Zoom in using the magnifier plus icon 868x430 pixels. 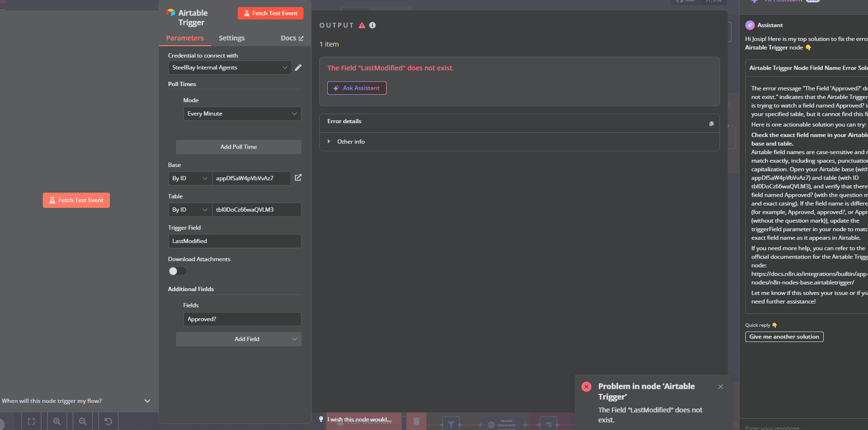(57, 421)
